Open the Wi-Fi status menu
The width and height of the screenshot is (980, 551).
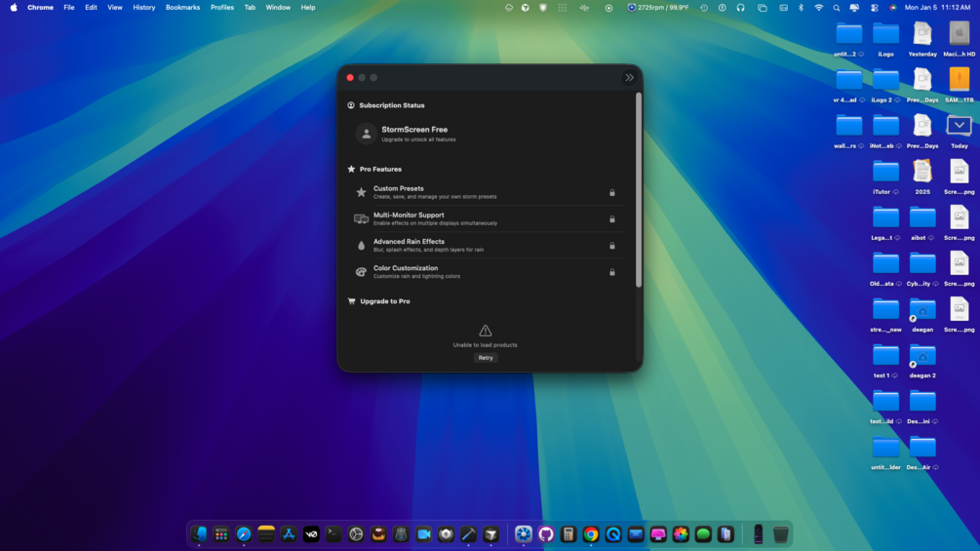pos(818,8)
